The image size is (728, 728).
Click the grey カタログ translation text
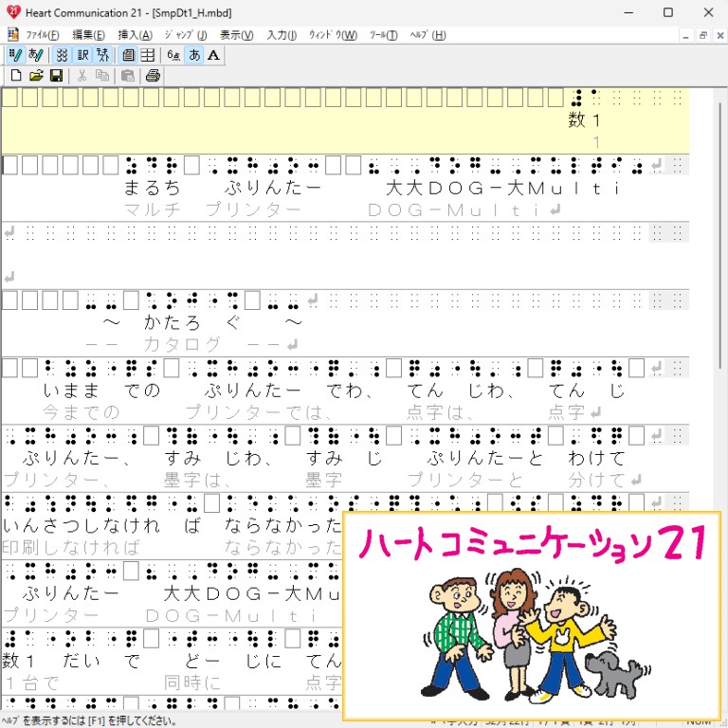pos(182,344)
